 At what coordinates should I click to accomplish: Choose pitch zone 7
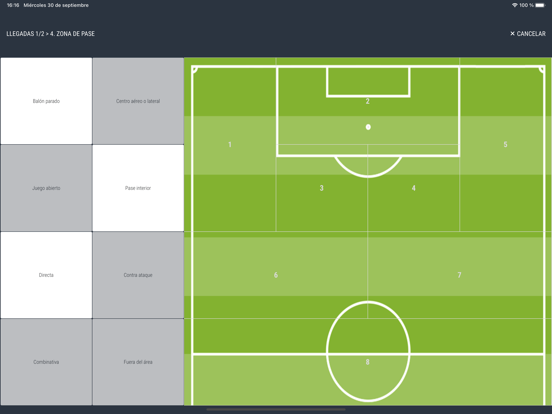[x=459, y=275]
